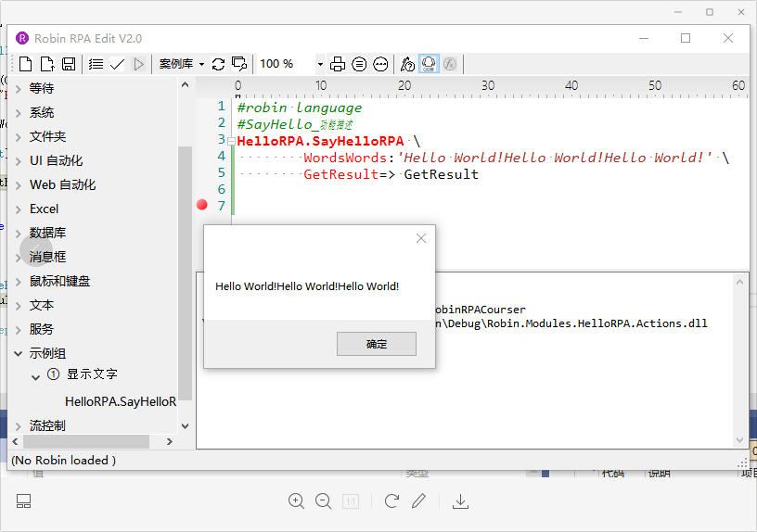Expand the 系统 tree node

[x=19, y=113]
